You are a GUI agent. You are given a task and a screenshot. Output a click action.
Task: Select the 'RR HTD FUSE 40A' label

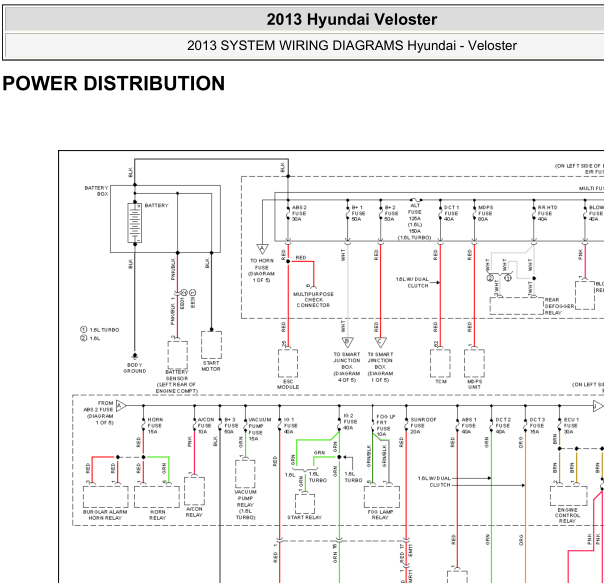click(547, 213)
